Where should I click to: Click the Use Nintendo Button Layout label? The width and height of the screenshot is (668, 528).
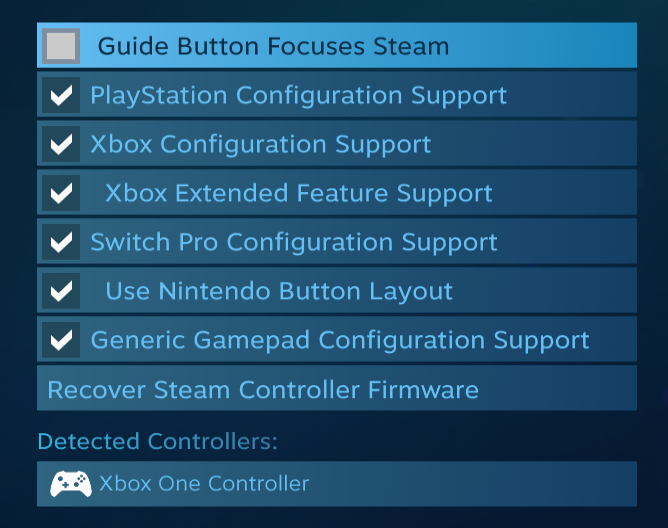(278, 291)
